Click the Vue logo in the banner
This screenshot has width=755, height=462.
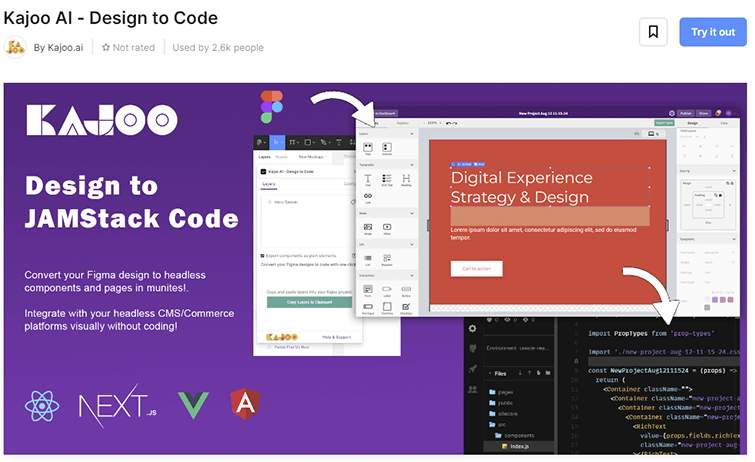193,405
